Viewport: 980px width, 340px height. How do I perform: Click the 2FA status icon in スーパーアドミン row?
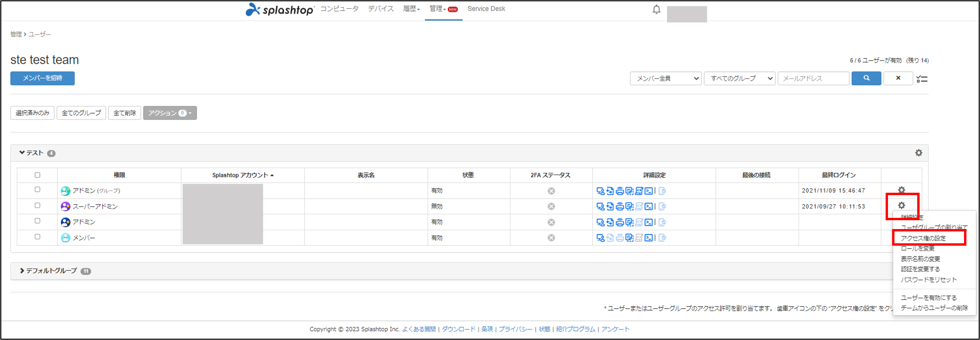(551, 207)
